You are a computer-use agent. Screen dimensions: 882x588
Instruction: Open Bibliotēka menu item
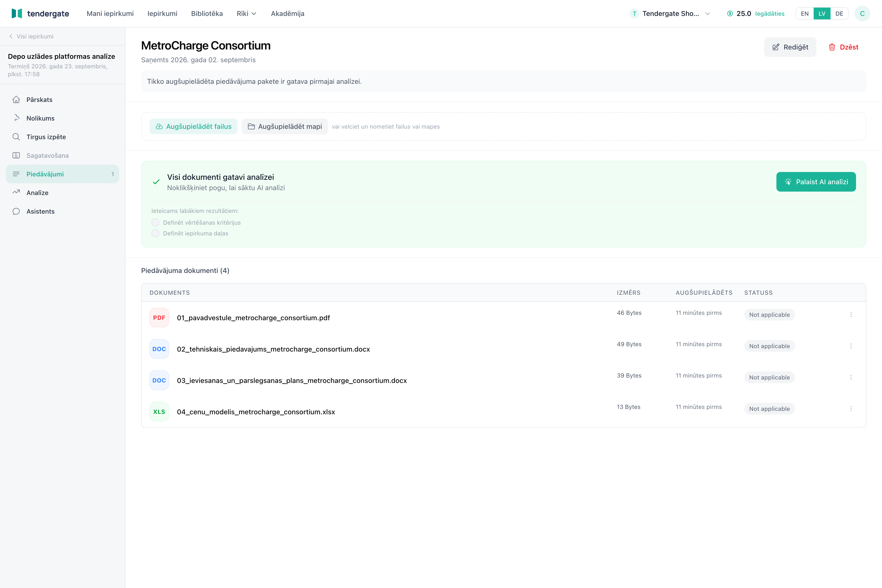[207, 13]
